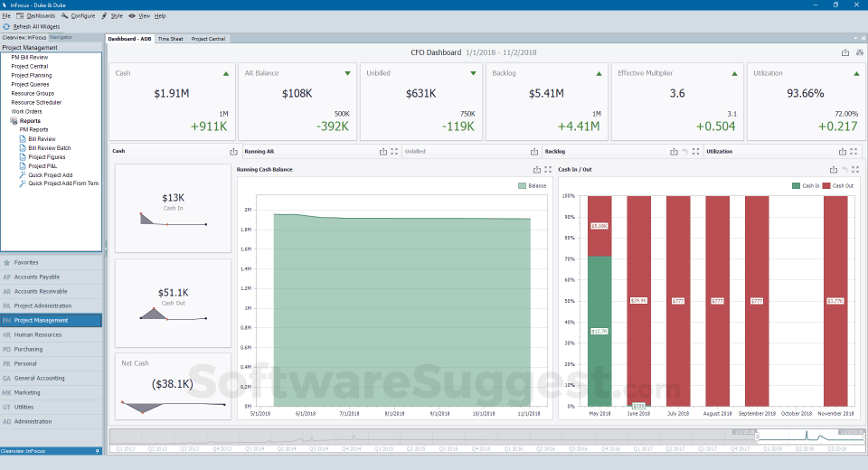Select Accounts Receivable module
Screen dimensions: 868x470
tap(41, 291)
